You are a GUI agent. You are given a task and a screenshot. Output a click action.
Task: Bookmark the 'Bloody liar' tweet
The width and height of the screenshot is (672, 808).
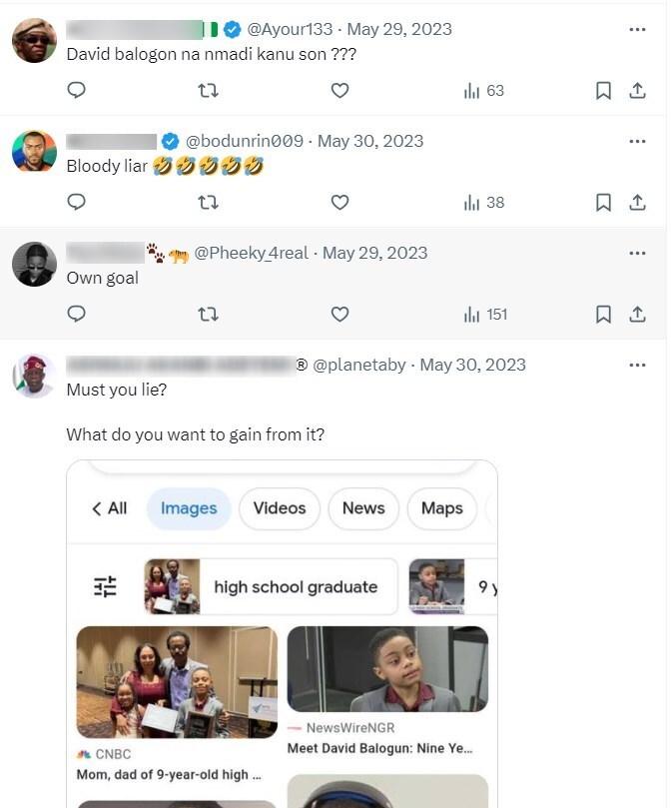603,203
